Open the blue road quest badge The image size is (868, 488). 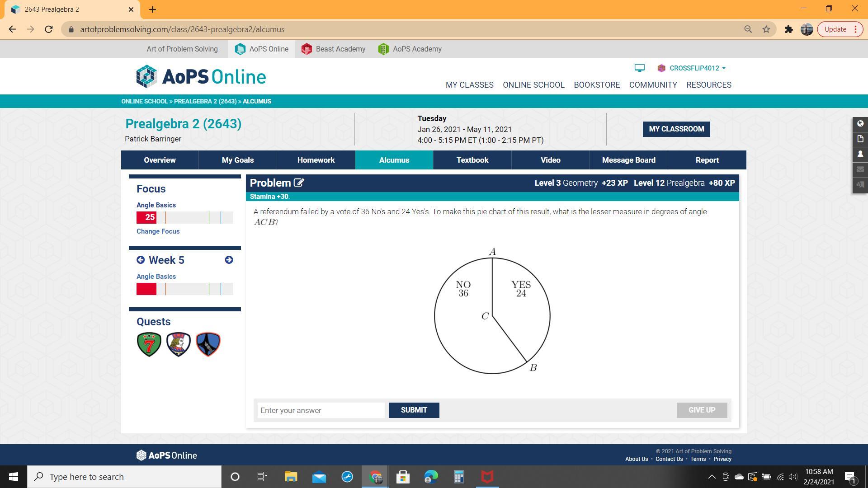tap(208, 344)
